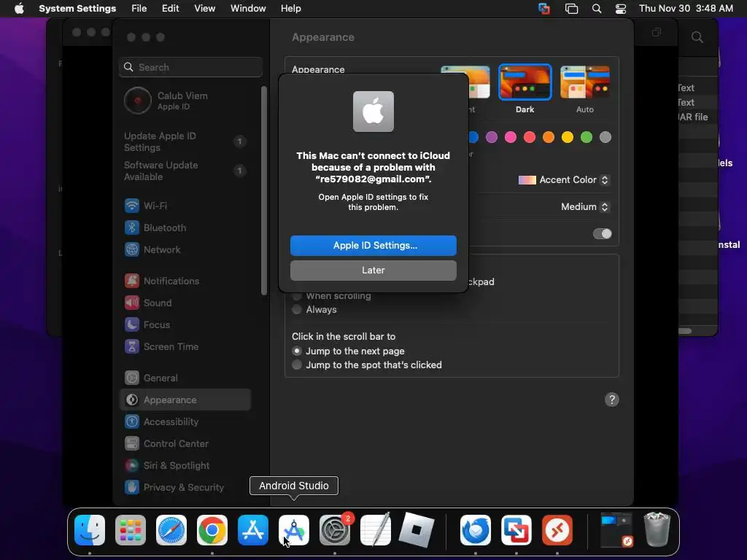The width and height of the screenshot is (747, 560).
Task: Choose the orange accent color
Action: [x=549, y=137]
